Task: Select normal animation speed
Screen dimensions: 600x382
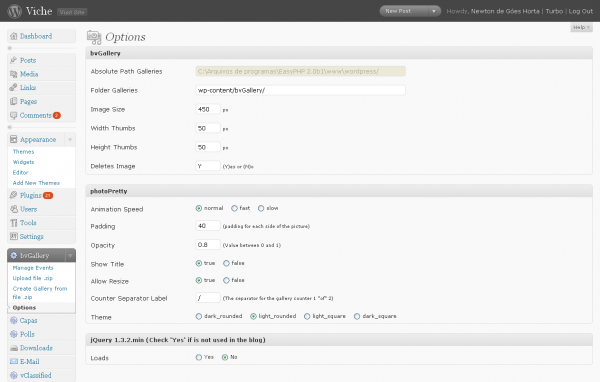Action: (199, 208)
